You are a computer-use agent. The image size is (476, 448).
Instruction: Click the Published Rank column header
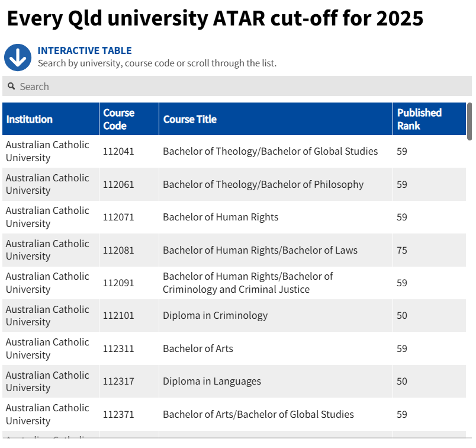pos(429,119)
